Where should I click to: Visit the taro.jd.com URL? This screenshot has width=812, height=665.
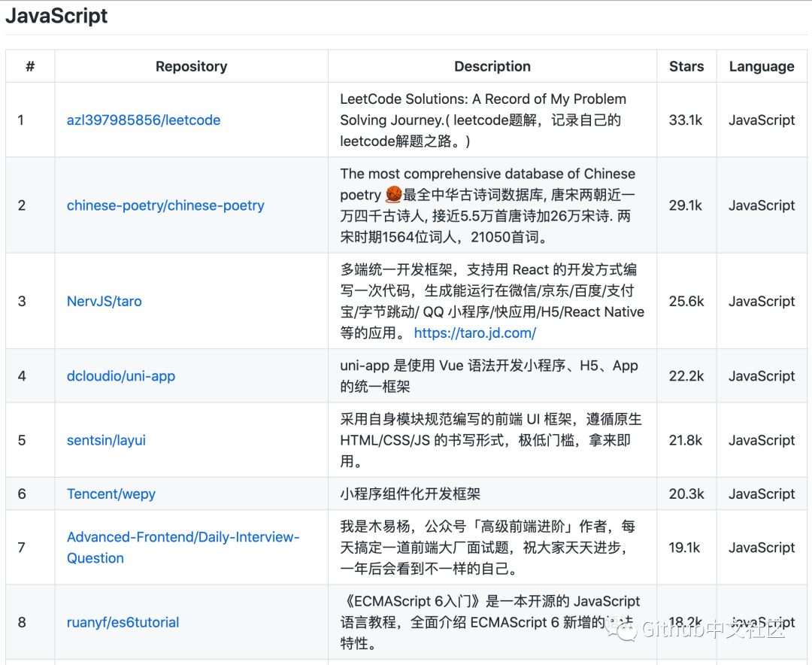(x=474, y=332)
